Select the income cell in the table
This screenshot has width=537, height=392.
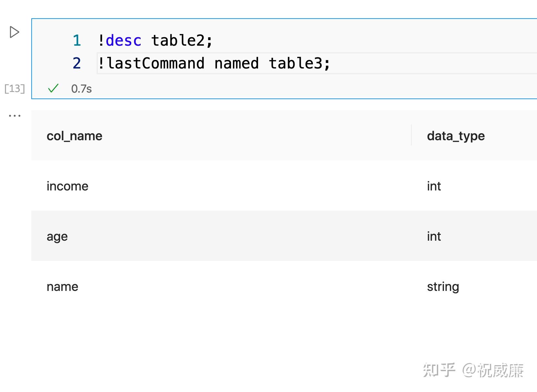[x=68, y=186]
